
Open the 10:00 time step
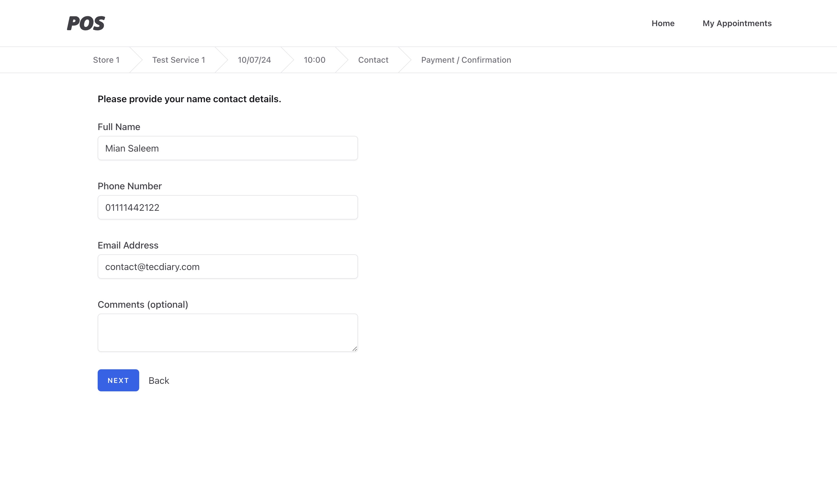tap(314, 60)
